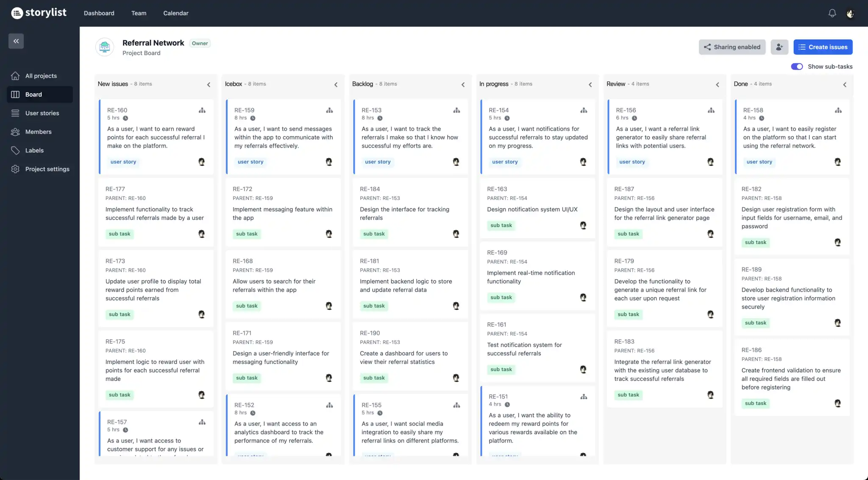Viewport: 868px width, 480px height.
Task: Open the Members section from sidebar
Action: coord(38,131)
